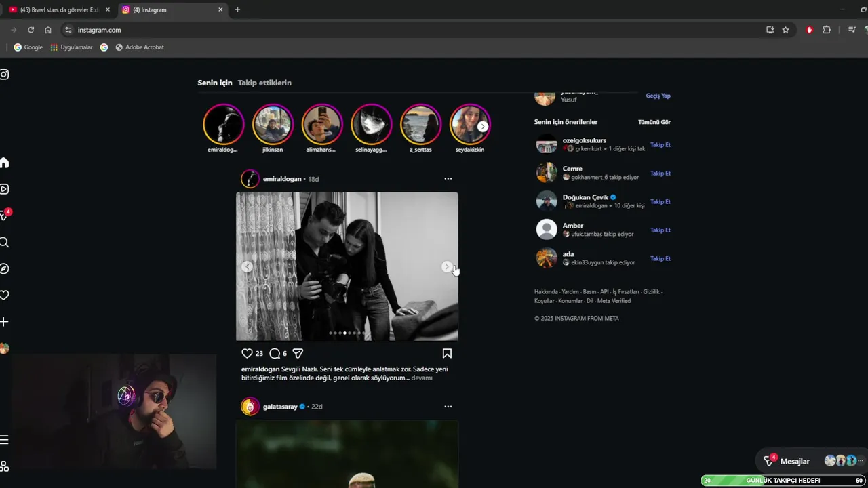The height and width of the screenshot is (488, 868).
Task: Click install app icon in address bar
Action: 770,30
